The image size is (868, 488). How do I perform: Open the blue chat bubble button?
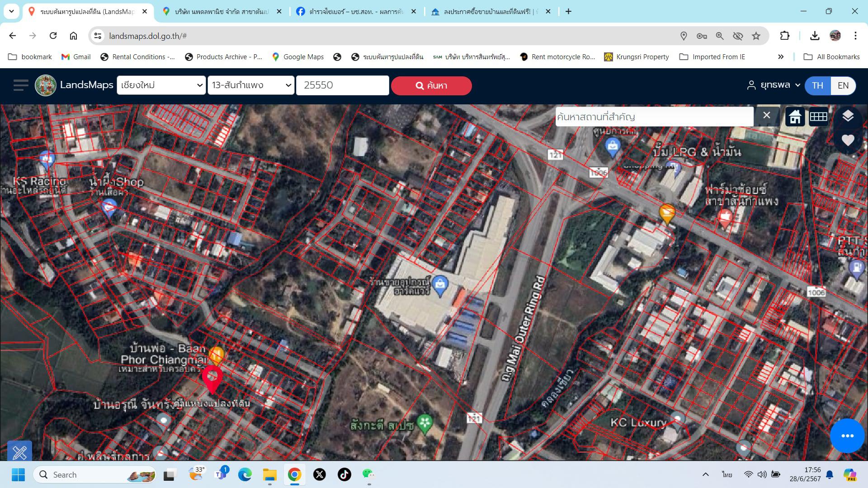(847, 436)
